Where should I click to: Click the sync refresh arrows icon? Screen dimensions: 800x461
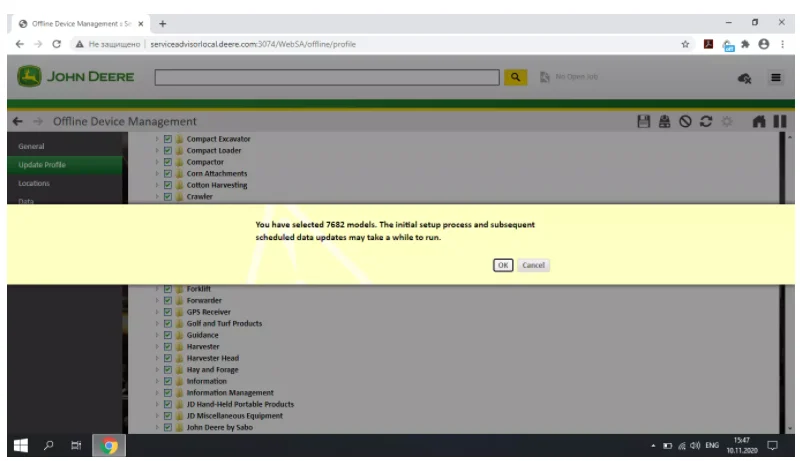coord(706,121)
